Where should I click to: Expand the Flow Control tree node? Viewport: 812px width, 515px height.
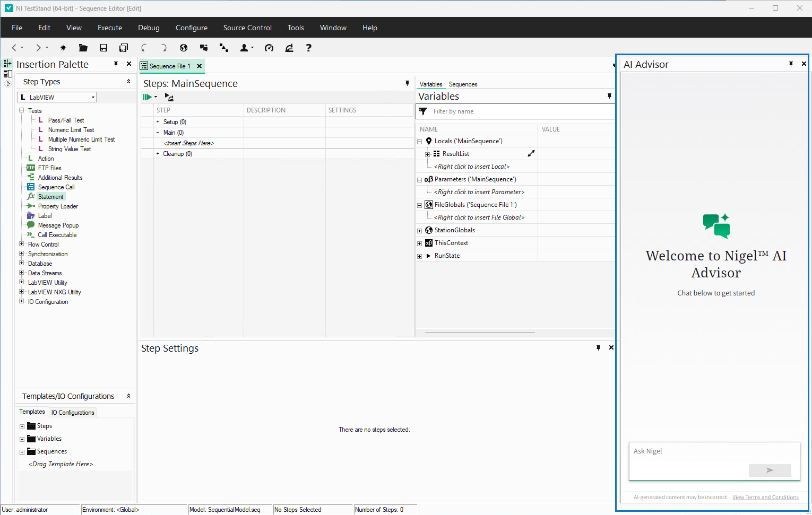22,244
